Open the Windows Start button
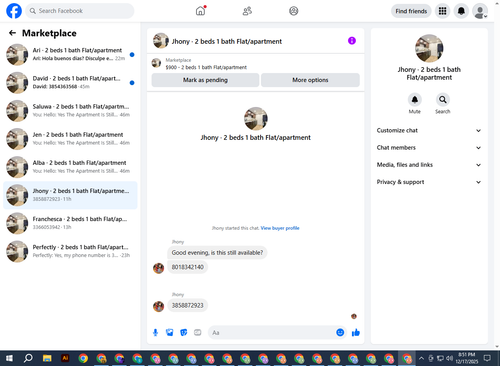500x366 pixels. [x=9, y=358]
